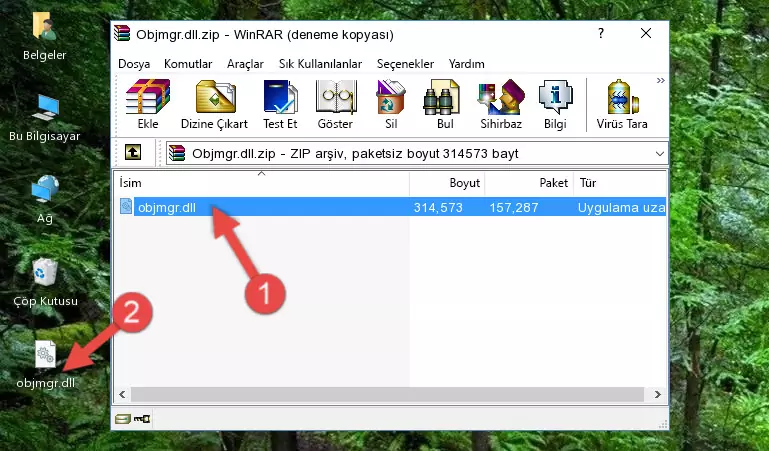
Task: Start Virüs Tara scan
Action: pos(622,104)
